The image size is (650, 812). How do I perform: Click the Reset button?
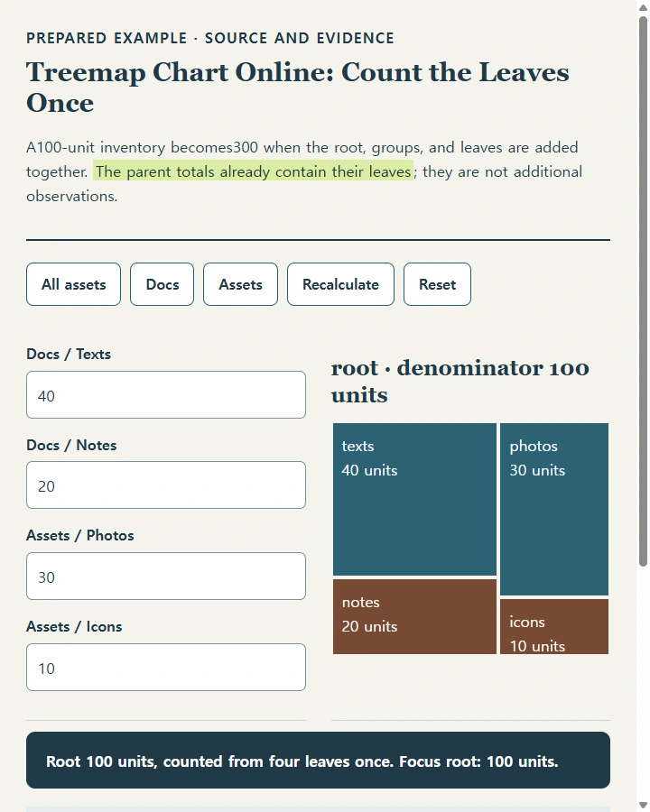(438, 284)
